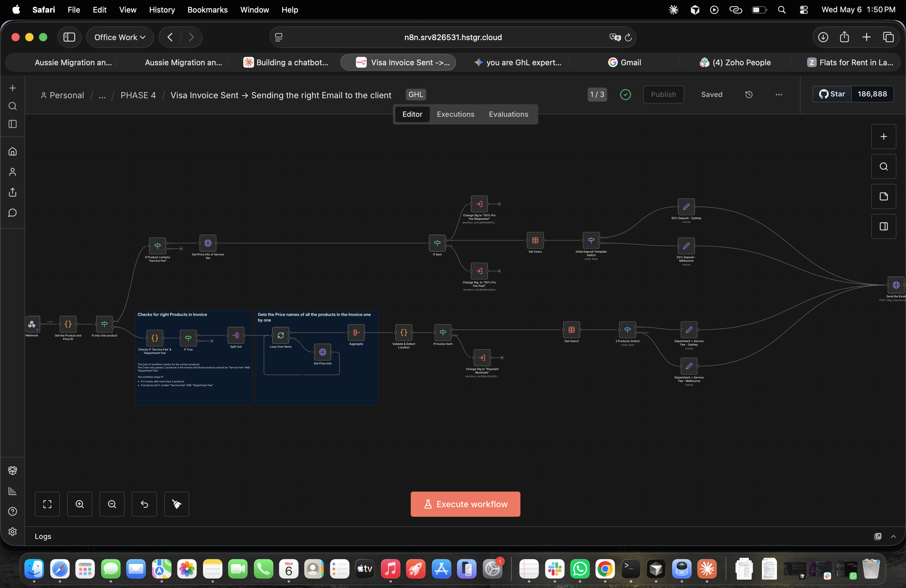Open 'Initial Deposit Template Switch' node
Screen dimensions: 906x588
(x=591, y=240)
